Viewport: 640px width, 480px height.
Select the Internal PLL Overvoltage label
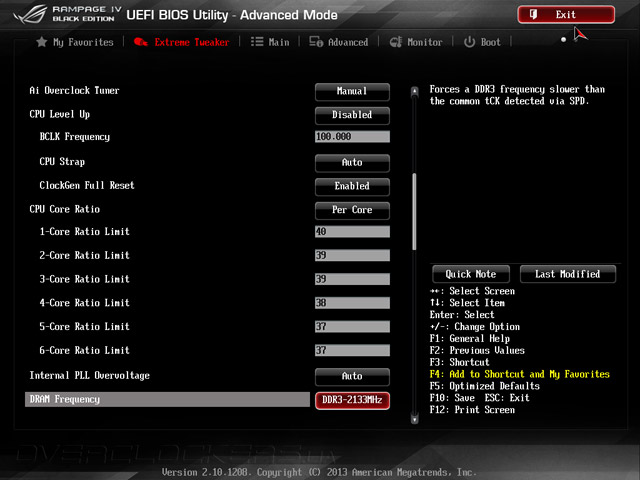(x=89, y=376)
